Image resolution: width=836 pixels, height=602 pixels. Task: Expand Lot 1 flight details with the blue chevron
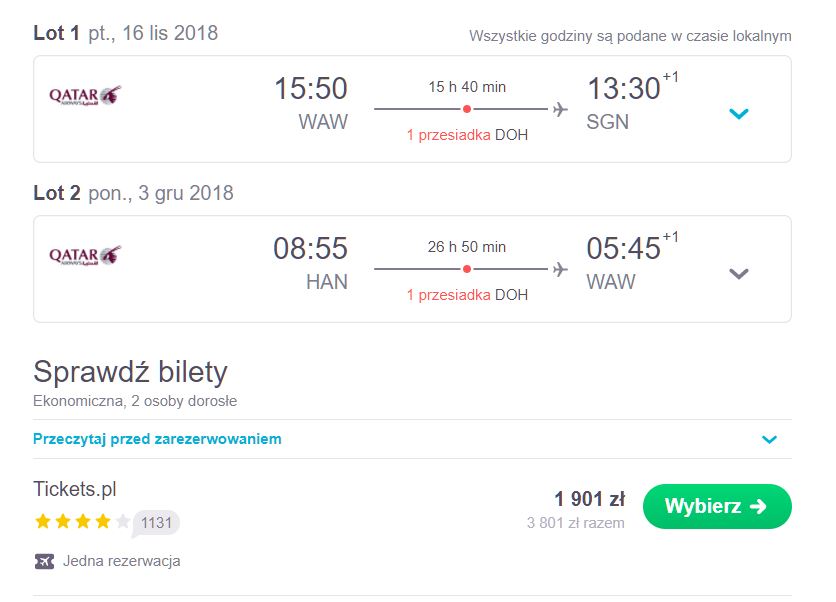coord(739,114)
